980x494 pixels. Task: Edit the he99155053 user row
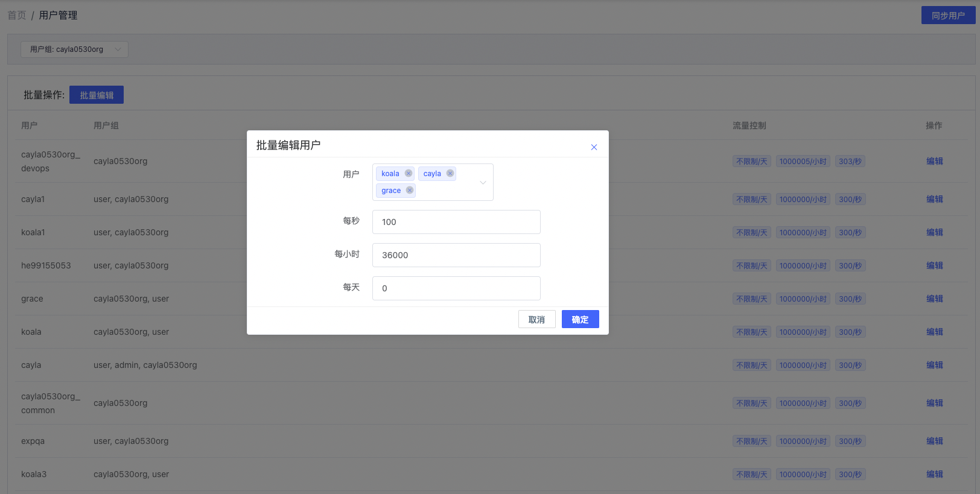point(934,265)
